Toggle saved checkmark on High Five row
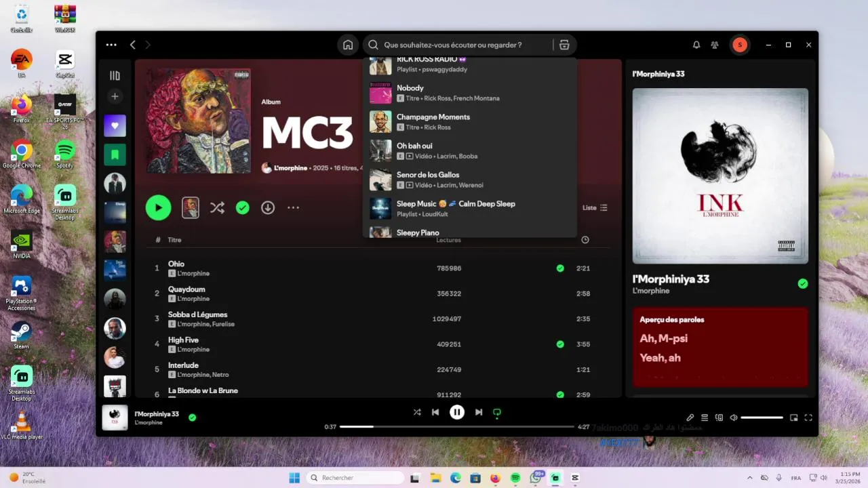868x488 pixels. 560,344
